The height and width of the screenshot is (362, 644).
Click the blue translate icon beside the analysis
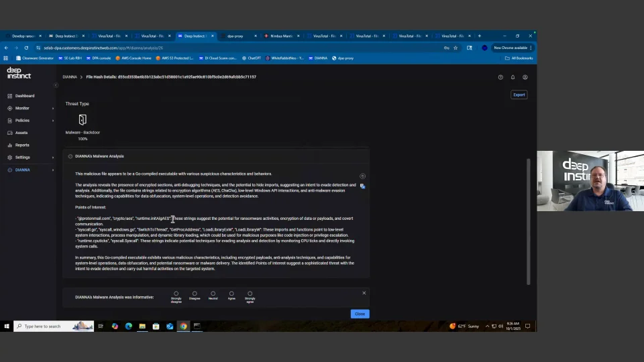pos(363,186)
